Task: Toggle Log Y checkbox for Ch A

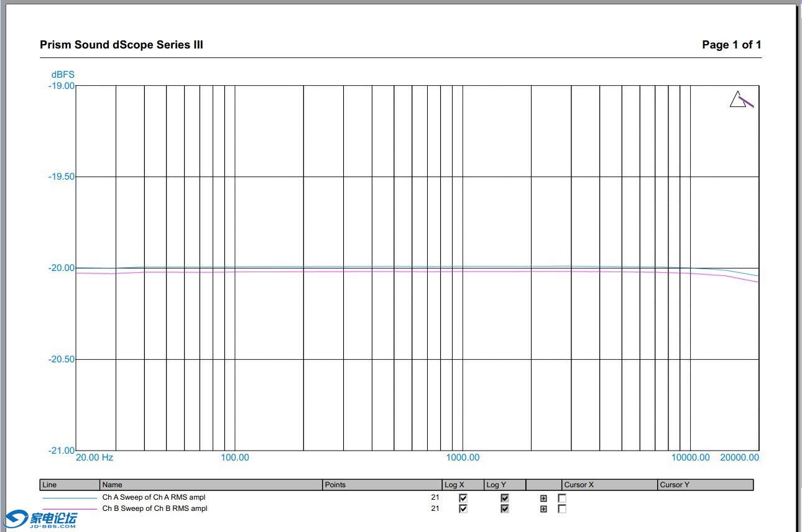Action: [x=505, y=498]
